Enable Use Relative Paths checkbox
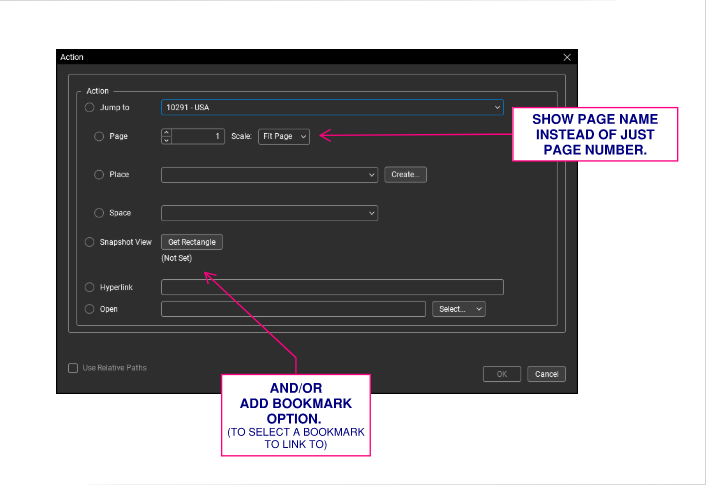The image size is (706, 485). (x=73, y=368)
